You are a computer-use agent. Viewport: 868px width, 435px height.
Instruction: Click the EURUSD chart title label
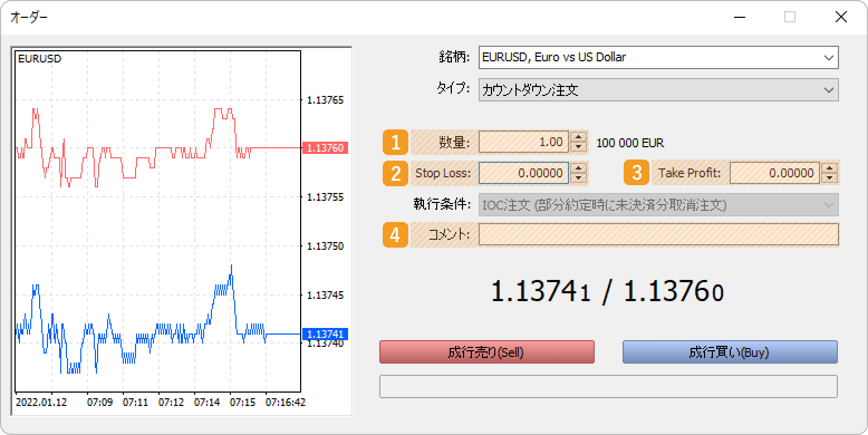[x=40, y=58]
